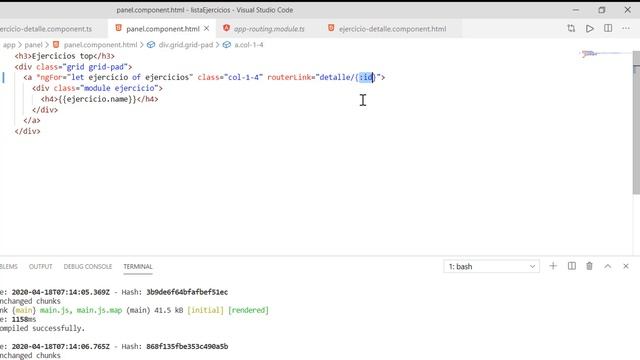
Task: Click the 'grid grid-pad' class value
Action: (97, 67)
